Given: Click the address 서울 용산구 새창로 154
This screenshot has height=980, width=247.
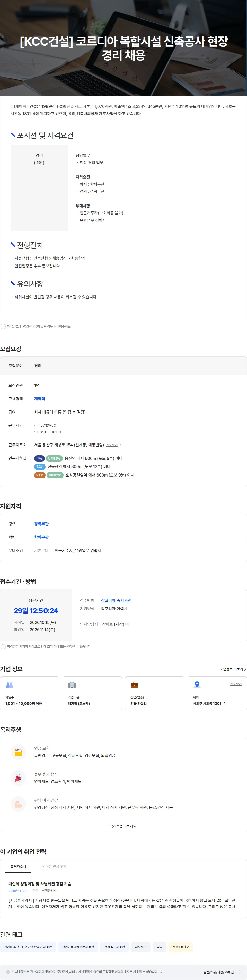Looking at the screenshot, I should click(69, 445).
